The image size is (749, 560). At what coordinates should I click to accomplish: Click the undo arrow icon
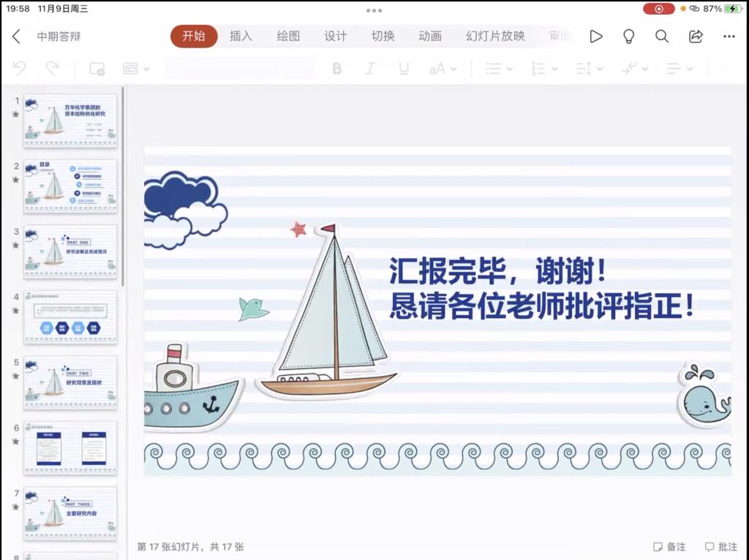coord(20,69)
